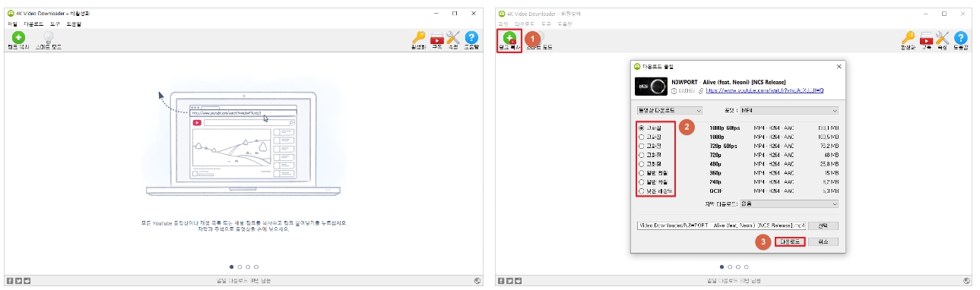Go to fourth tutorial page dot in left window
Screen dimensions: 980x290
pyautogui.click(x=256, y=267)
